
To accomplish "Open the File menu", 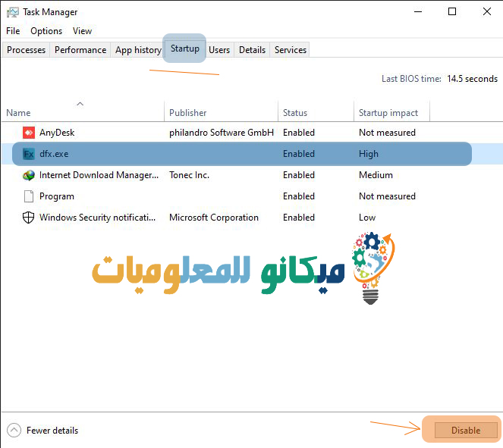I will pyautogui.click(x=13, y=31).
